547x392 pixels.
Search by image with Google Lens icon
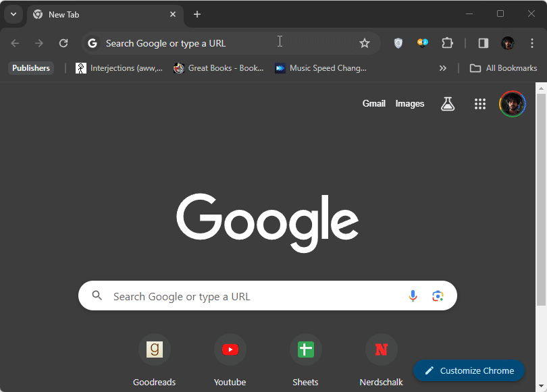(438, 296)
